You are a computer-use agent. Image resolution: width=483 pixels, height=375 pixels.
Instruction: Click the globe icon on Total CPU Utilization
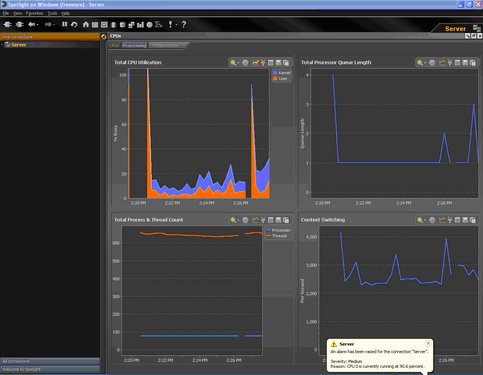tap(245, 62)
